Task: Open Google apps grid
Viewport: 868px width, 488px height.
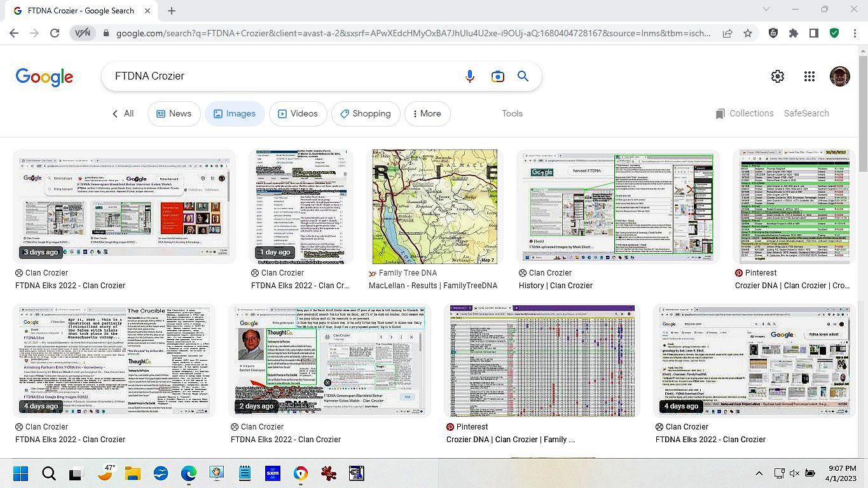Action: point(809,76)
